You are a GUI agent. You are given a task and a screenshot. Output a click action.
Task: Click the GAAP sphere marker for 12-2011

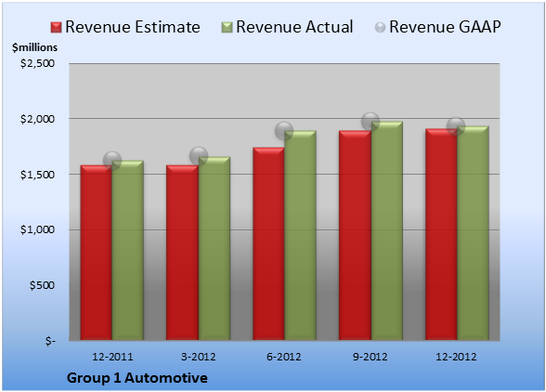click(112, 161)
